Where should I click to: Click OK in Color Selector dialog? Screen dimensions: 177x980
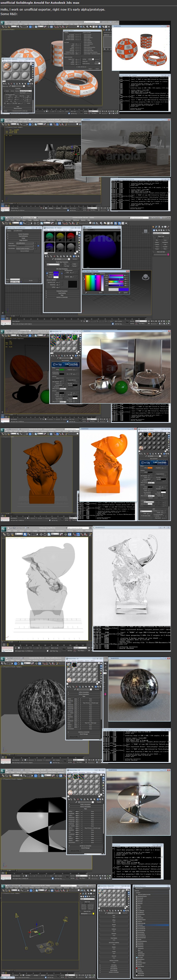tap(120, 292)
